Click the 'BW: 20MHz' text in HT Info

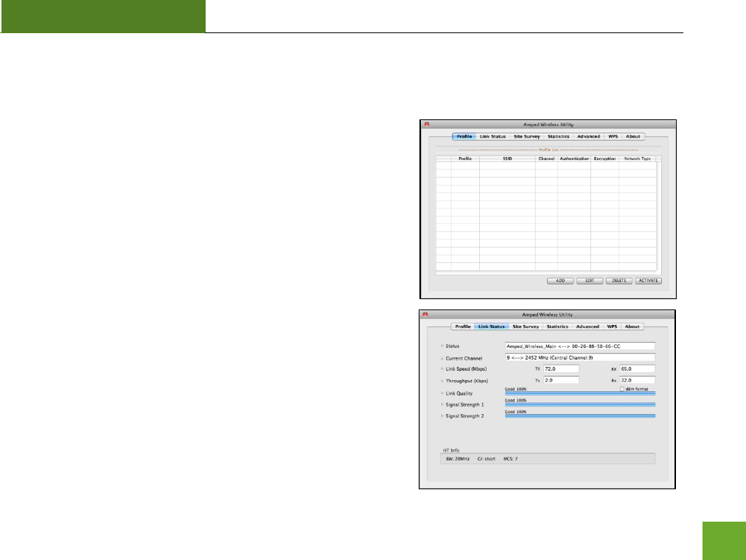pos(458,459)
